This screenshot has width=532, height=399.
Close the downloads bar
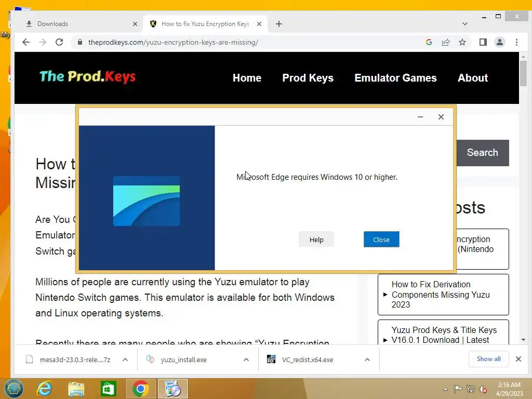[x=518, y=359]
